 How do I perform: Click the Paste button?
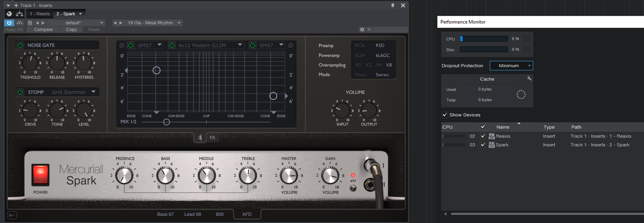point(94,30)
